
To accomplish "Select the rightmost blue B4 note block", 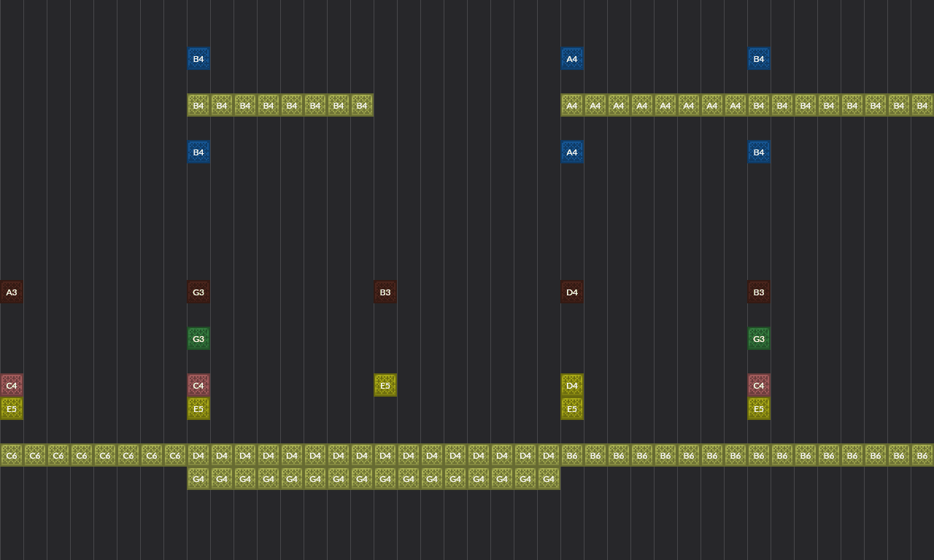I will (759, 58).
